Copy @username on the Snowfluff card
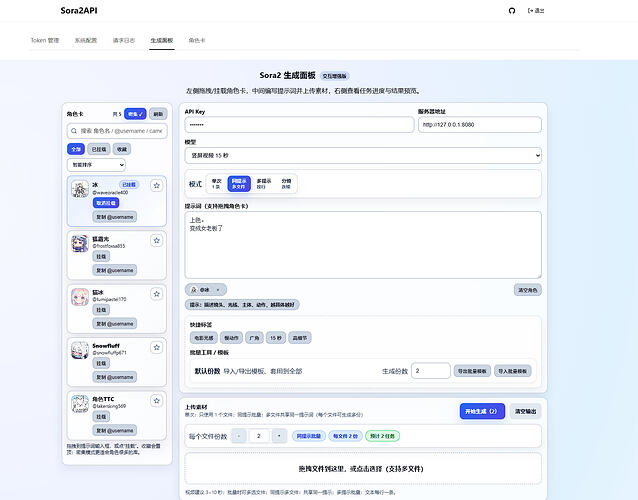 [x=115, y=377]
